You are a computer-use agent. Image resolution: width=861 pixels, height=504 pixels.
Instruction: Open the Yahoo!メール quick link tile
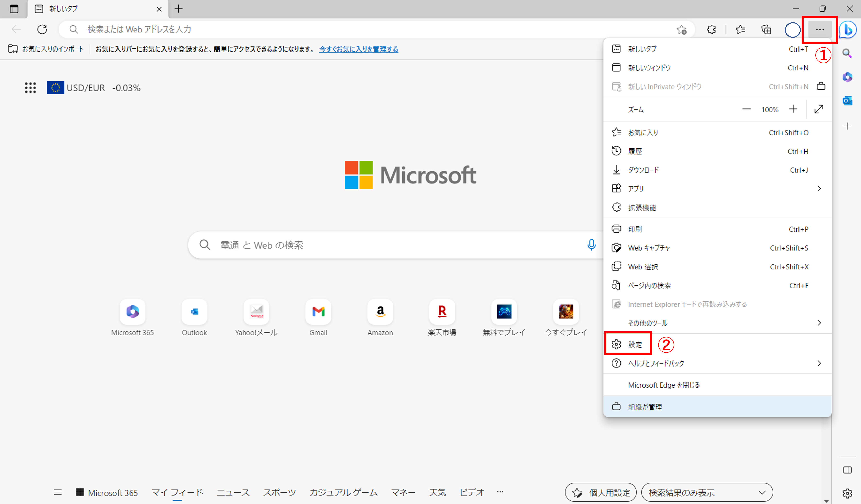(x=256, y=318)
